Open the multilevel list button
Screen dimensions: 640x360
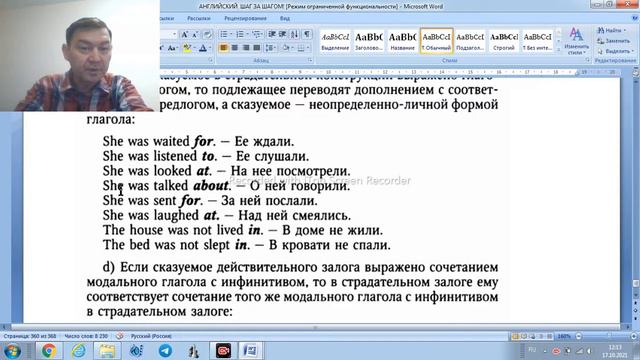(x=256, y=34)
